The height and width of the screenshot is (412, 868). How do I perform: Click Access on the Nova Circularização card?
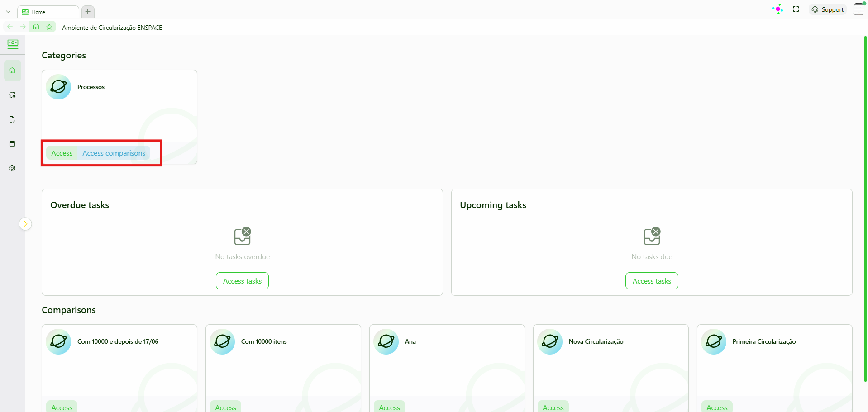553,407
